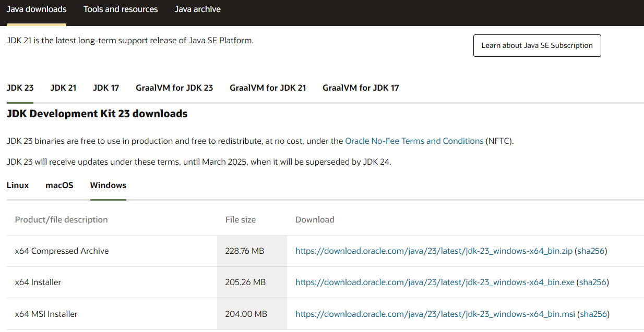
Task: Click the text about updates until March 2025
Action: [x=199, y=162]
